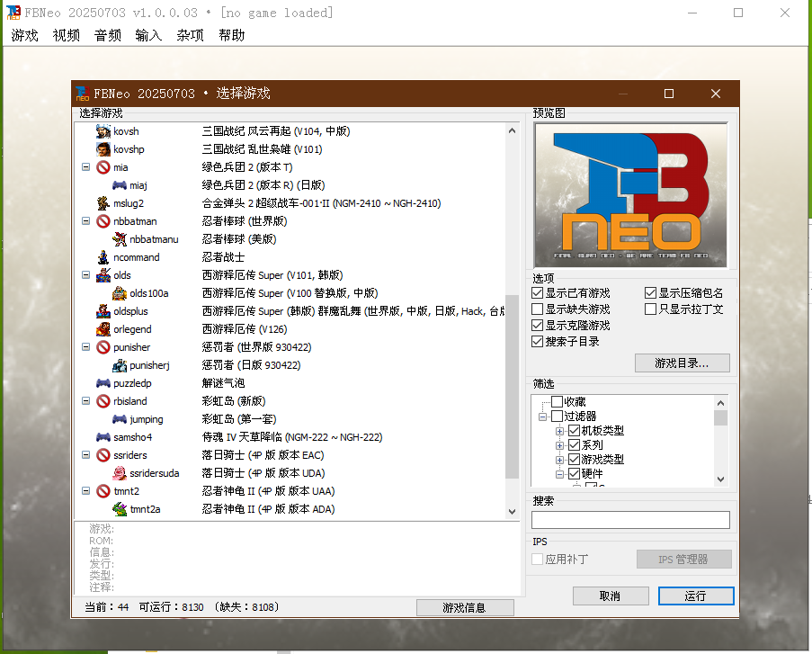Close the 选择游戏 dialog
This screenshot has height=654, width=812.
point(716,94)
